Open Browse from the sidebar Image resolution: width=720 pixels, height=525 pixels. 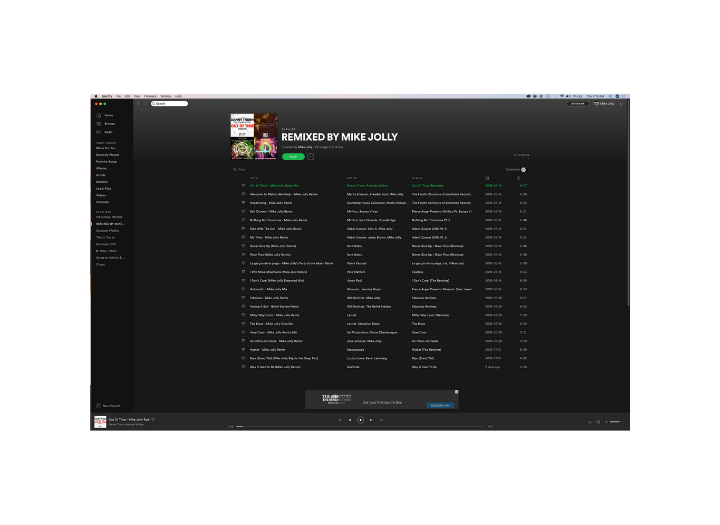[106, 124]
